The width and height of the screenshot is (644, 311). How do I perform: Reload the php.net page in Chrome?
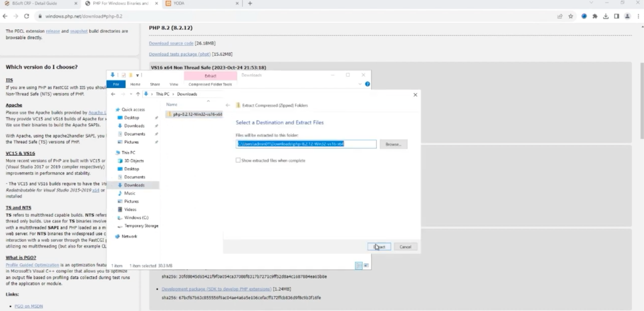26,16
